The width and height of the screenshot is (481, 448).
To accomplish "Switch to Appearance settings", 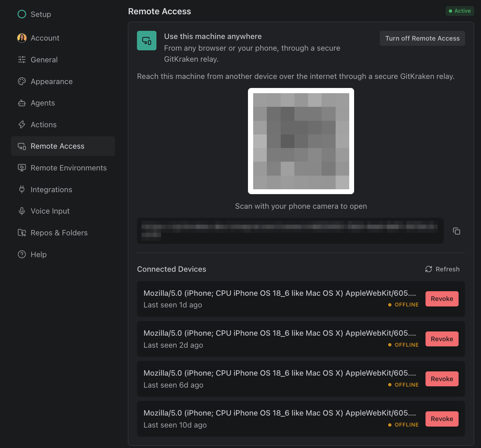I will click(63, 81).
